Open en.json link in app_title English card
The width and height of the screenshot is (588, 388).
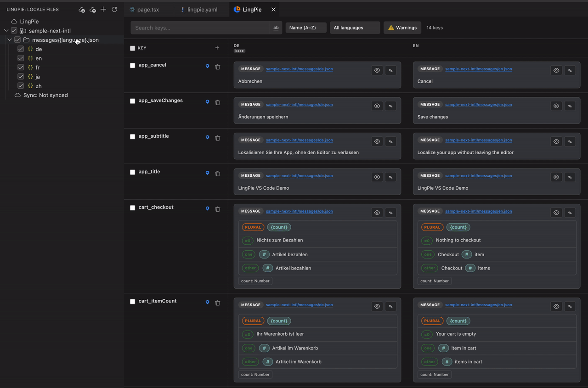tap(479, 175)
